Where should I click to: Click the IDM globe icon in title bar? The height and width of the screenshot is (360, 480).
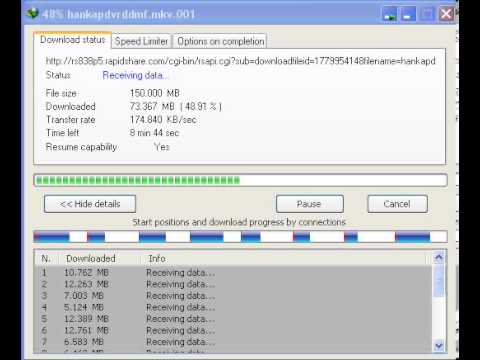pyautogui.click(x=32, y=13)
